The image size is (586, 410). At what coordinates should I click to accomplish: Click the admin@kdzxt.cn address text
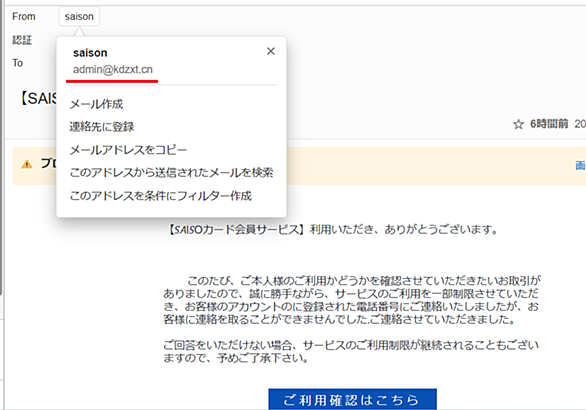pyautogui.click(x=113, y=70)
